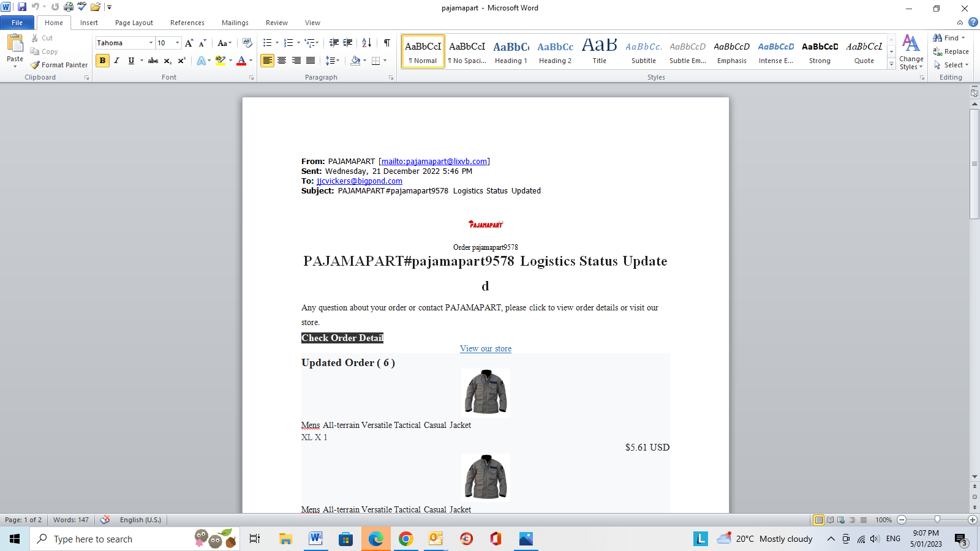980x551 pixels.
Task: Click the first jacket product thumbnail
Action: (486, 392)
